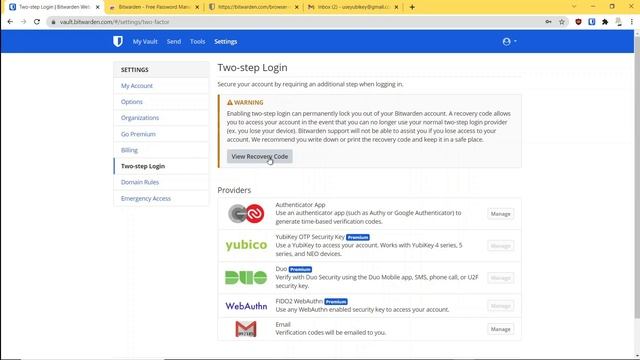The height and width of the screenshot is (360, 640).
Task: Open Emergency Access settings
Action: [146, 198]
